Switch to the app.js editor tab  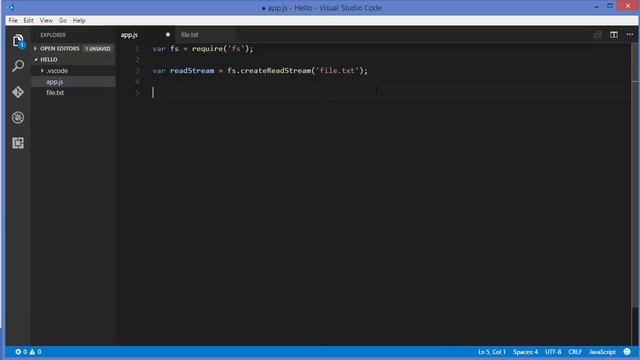146,35
